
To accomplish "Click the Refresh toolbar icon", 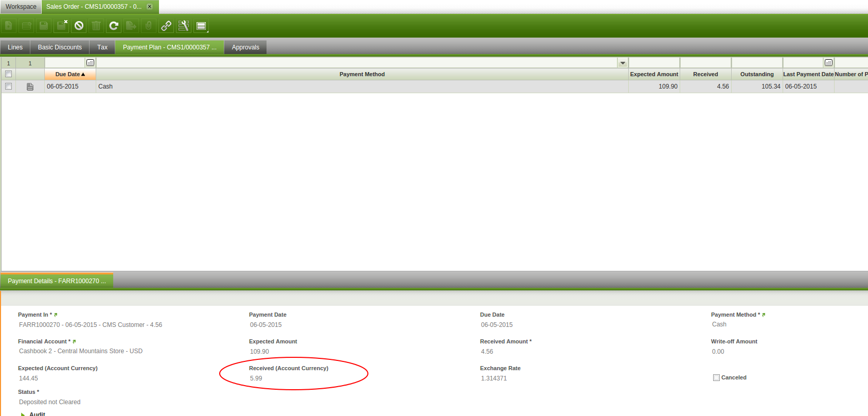I will click(114, 26).
